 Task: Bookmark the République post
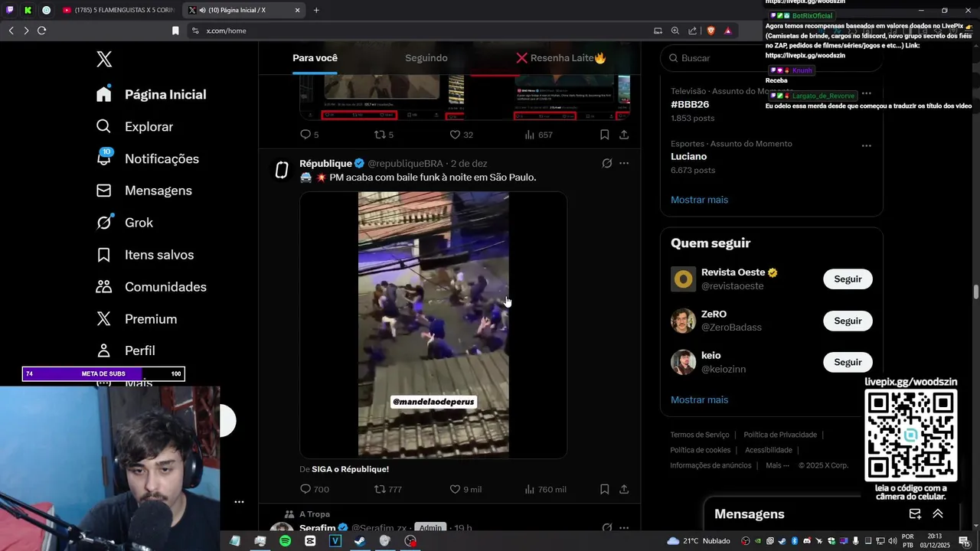[x=604, y=489]
